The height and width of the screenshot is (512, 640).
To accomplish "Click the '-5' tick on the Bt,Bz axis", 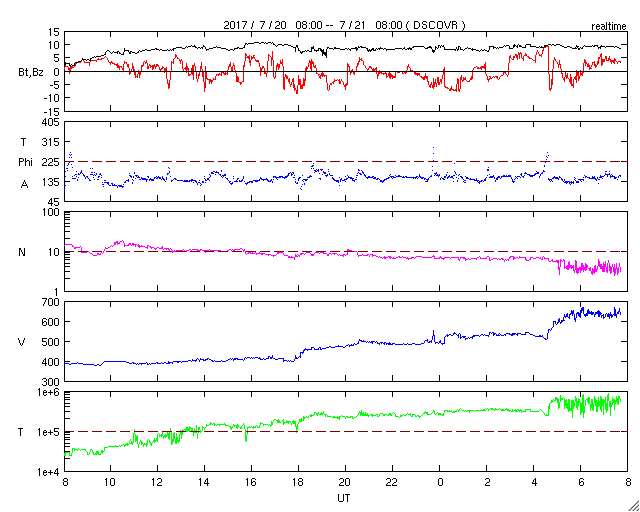I will coord(54,85).
